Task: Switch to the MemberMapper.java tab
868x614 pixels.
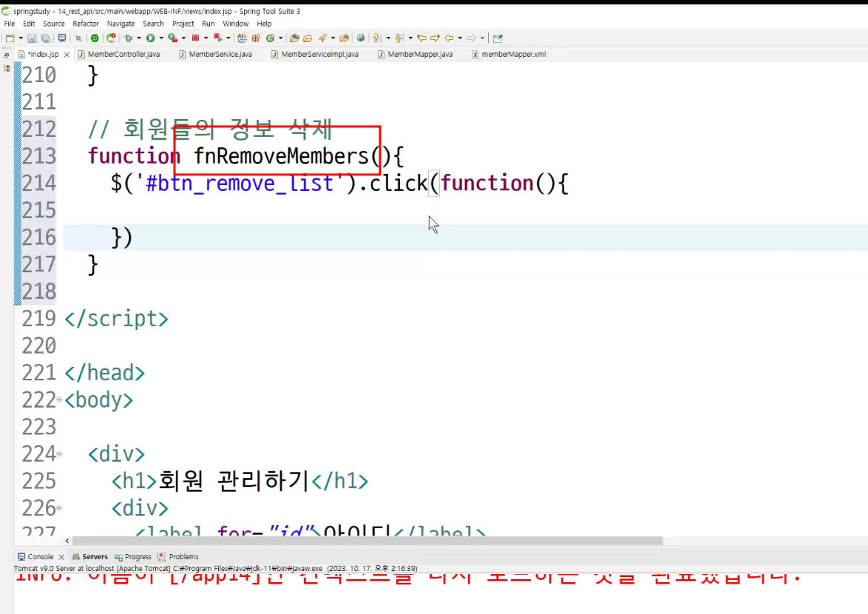Action: click(416, 54)
